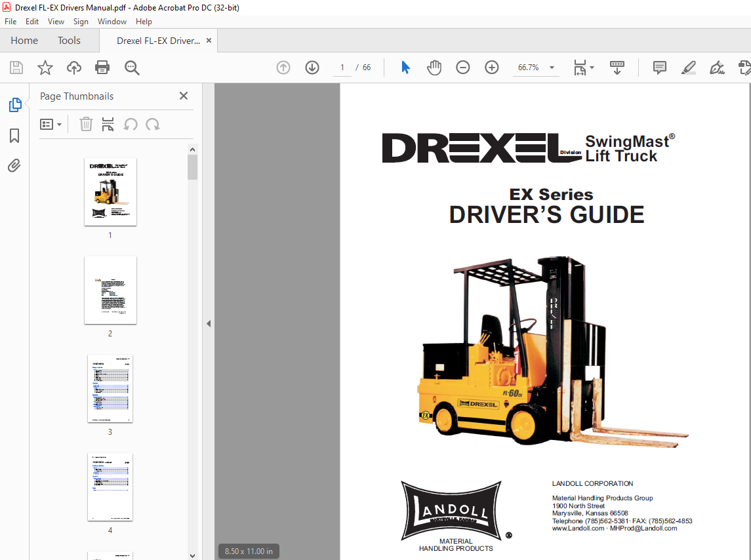Image resolution: width=751 pixels, height=560 pixels.
Task: Select page 3 thumbnail
Action: point(110,388)
